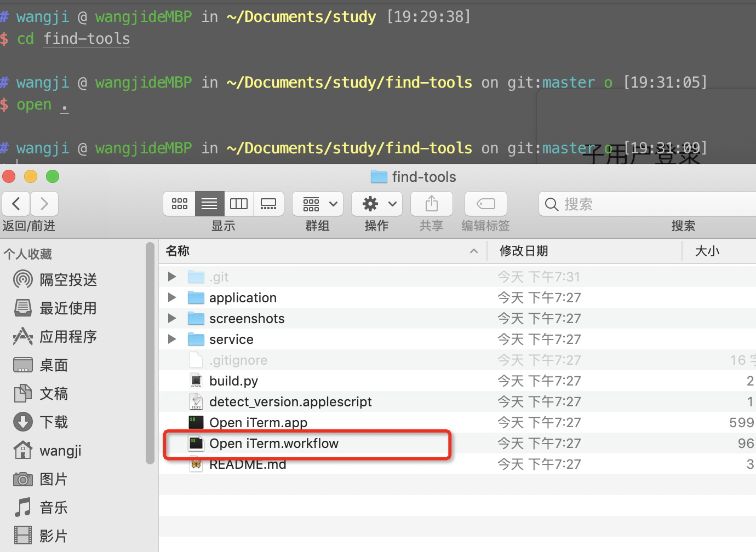This screenshot has width=756, height=552.
Task: Expand the service folder disclosure triangle
Action: pos(172,339)
